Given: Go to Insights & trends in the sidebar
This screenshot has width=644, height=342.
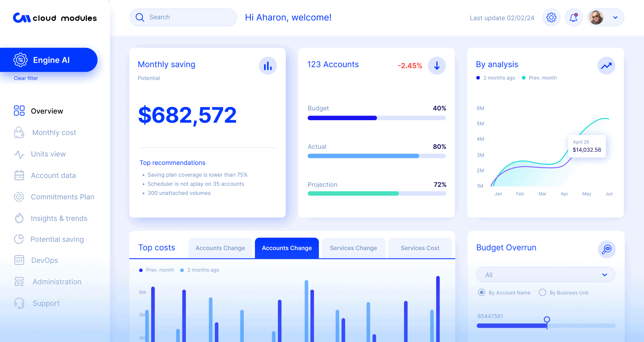Looking at the screenshot, I should pos(59,218).
